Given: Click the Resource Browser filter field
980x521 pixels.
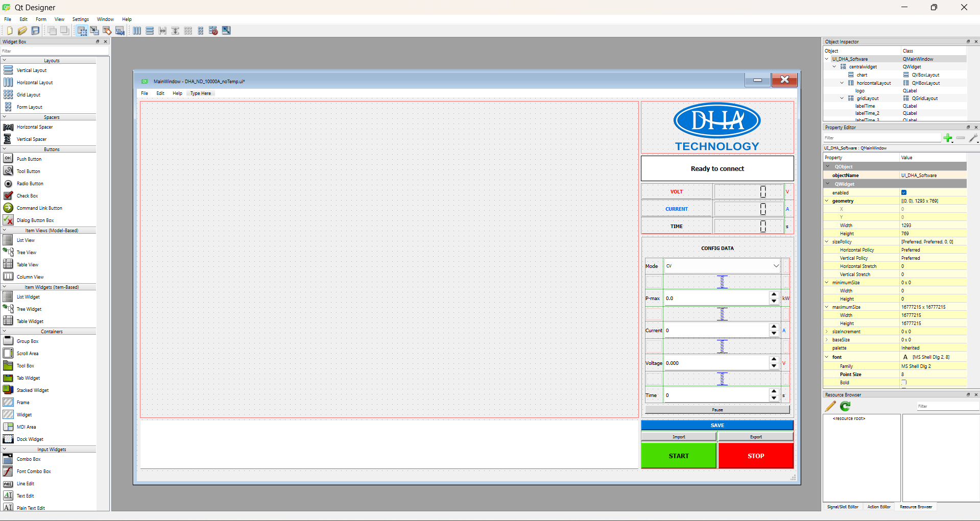Looking at the screenshot, I should 948,406.
